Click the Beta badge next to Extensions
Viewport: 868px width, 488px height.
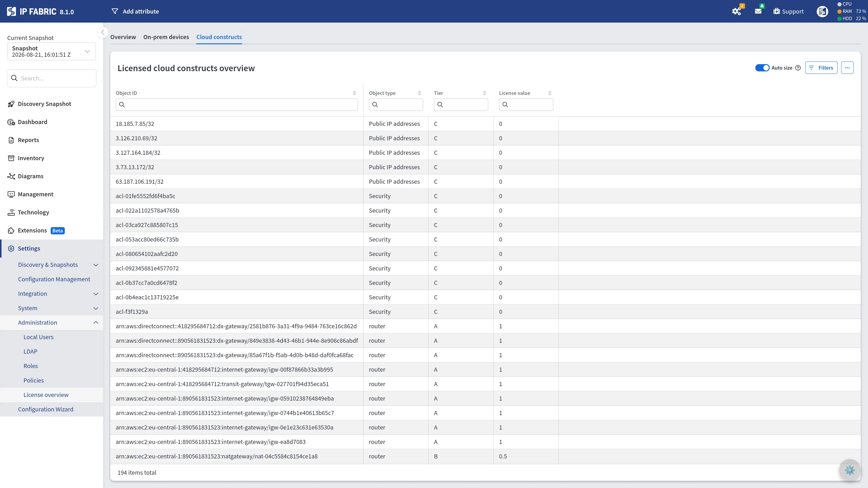click(x=58, y=231)
